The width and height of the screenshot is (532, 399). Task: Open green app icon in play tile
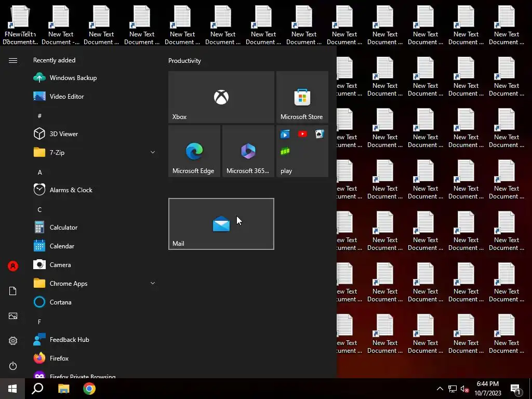coord(285,151)
